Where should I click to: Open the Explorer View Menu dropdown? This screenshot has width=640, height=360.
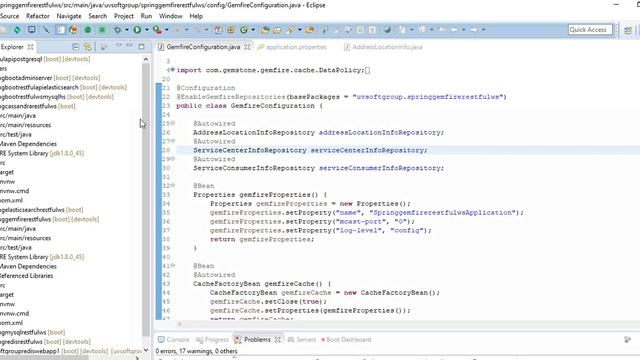click(x=118, y=45)
